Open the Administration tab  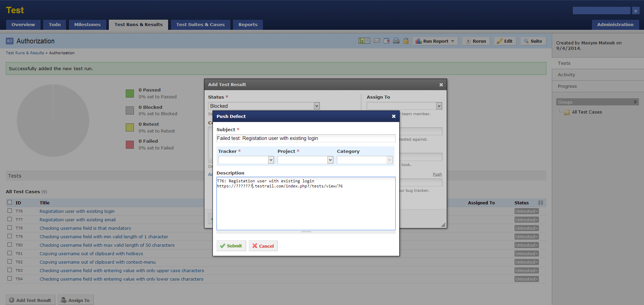tap(615, 24)
